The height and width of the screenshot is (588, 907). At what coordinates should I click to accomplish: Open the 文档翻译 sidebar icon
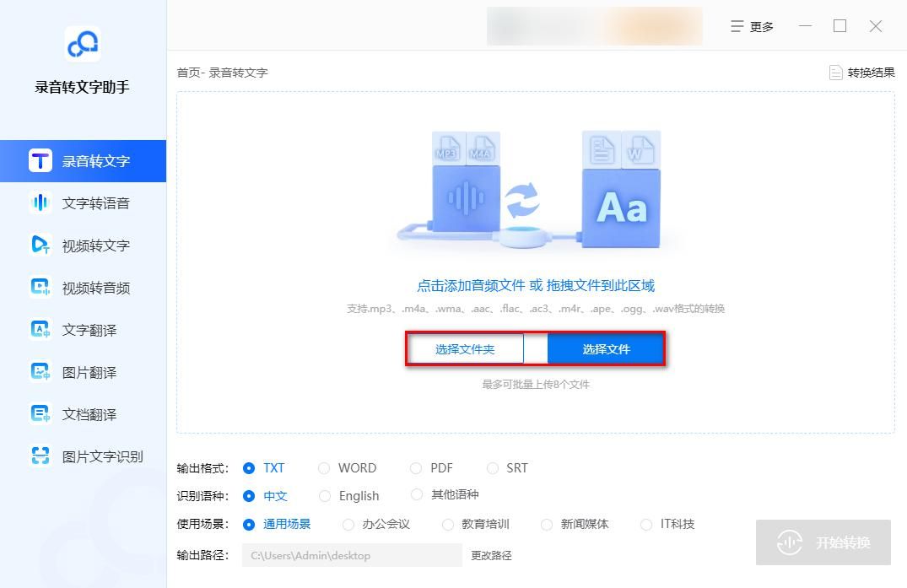point(40,414)
